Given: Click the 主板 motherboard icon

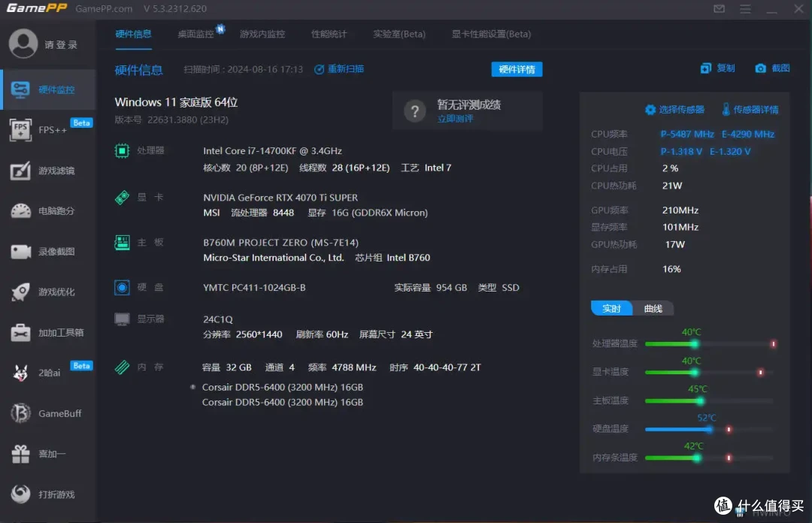Looking at the screenshot, I should (122, 243).
